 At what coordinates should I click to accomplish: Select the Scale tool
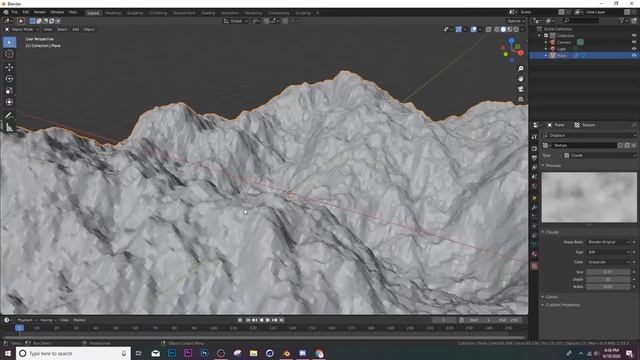(9, 91)
